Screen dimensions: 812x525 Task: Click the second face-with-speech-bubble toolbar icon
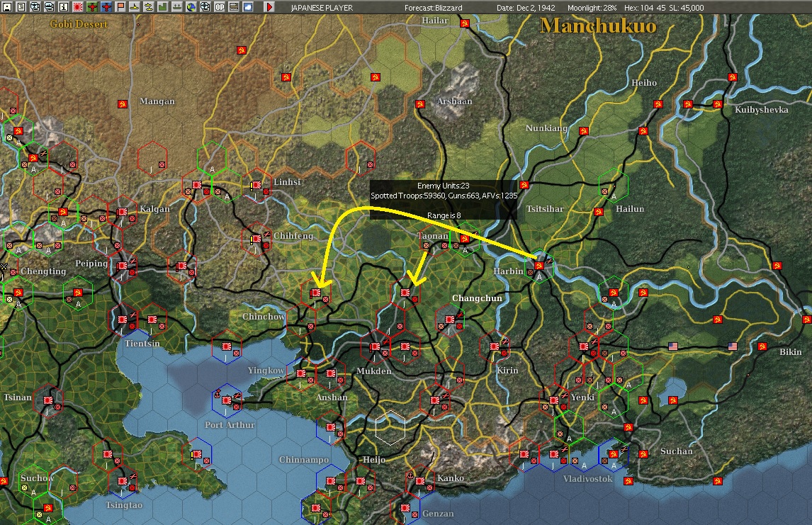click(x=49, y=7)
